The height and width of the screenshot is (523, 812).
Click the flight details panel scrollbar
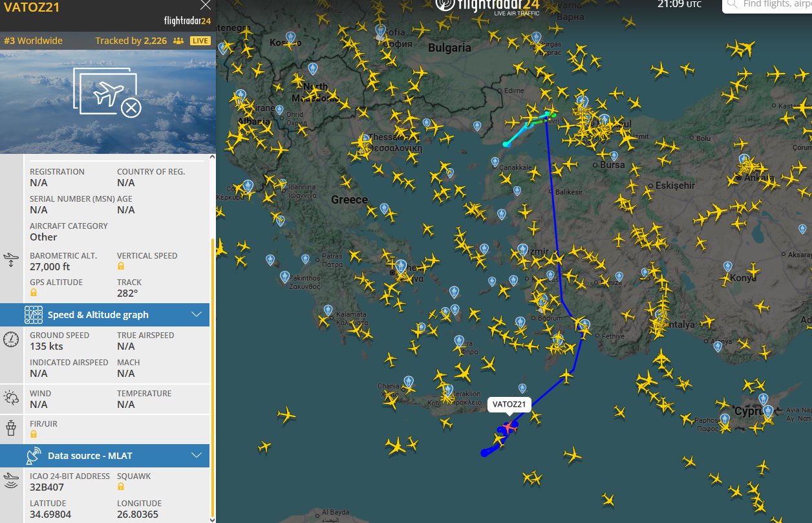(212, 375)
